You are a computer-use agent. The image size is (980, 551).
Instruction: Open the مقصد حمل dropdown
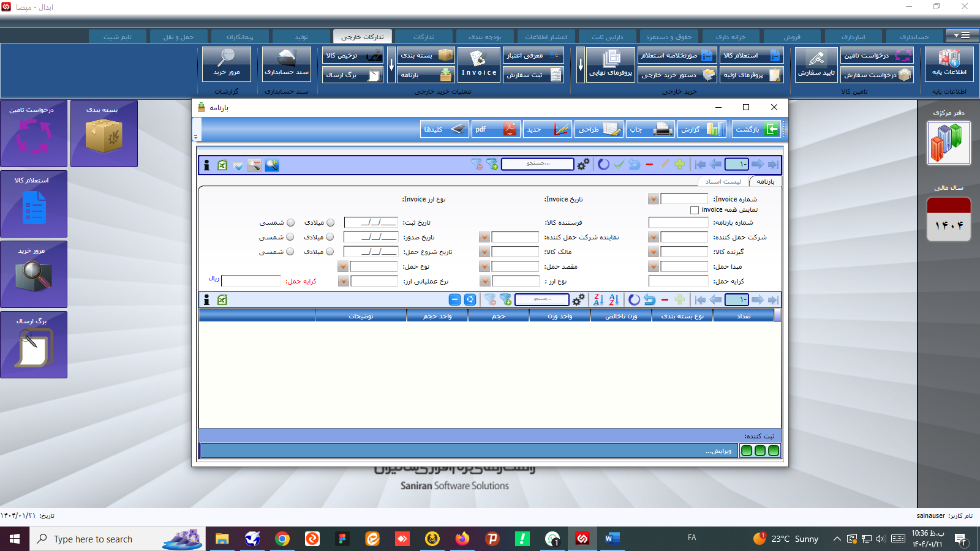pyautogui.click(x=484, y=266)
